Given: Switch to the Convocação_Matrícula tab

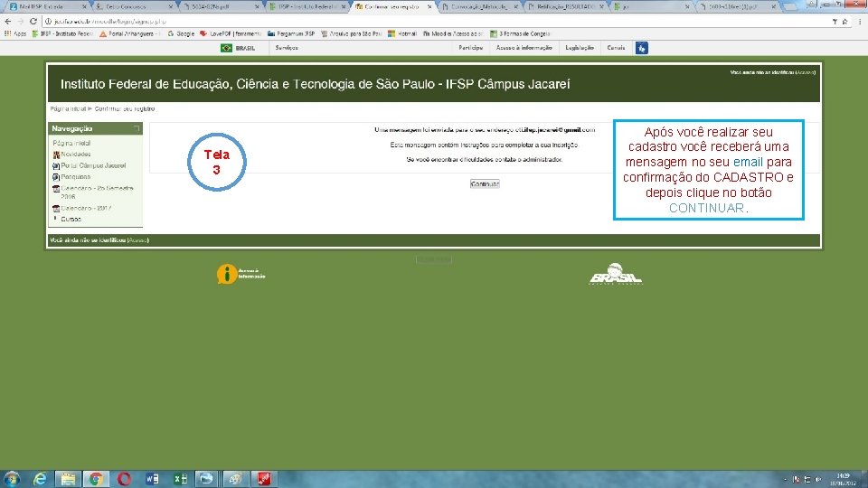Looking at the screenshot, I should point(479,6).
